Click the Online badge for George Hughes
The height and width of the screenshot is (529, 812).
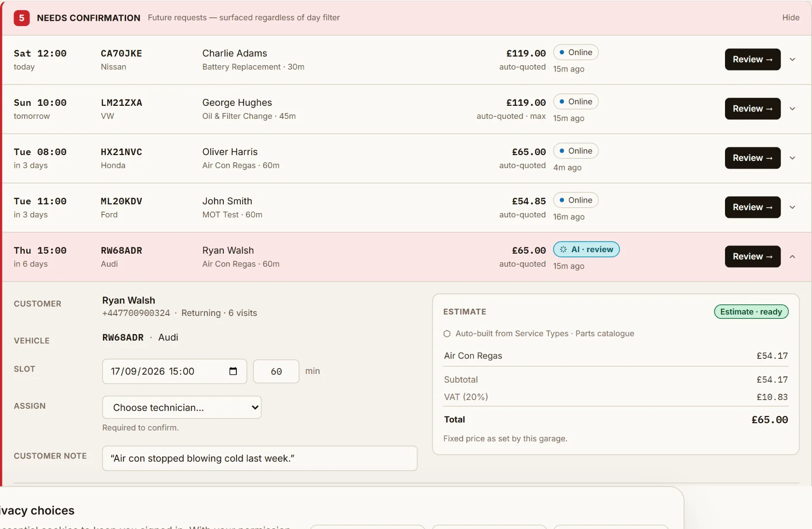click(x=576, y=101)
